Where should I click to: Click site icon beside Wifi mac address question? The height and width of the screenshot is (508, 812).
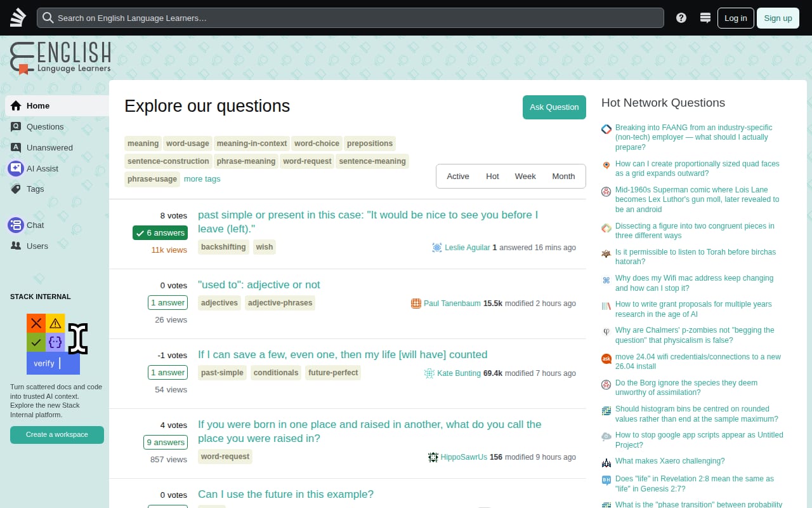(x=606, y=279)
